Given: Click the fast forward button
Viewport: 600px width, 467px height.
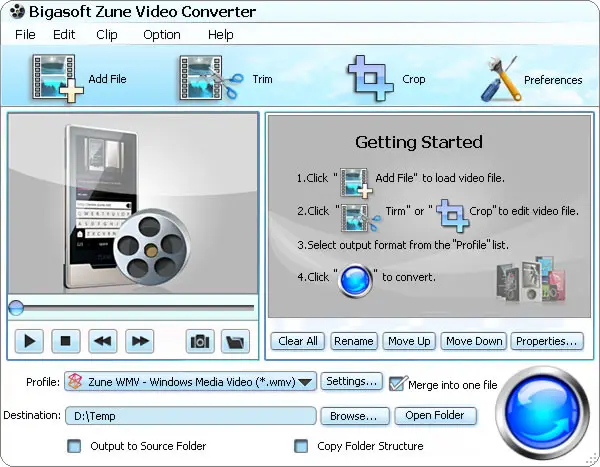Looking at the screenshot, I should [140, 341].
